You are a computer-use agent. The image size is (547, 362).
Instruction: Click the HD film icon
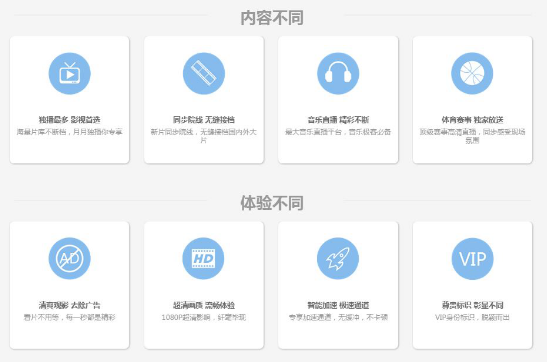pyautogui.click(x=204, y=258)
